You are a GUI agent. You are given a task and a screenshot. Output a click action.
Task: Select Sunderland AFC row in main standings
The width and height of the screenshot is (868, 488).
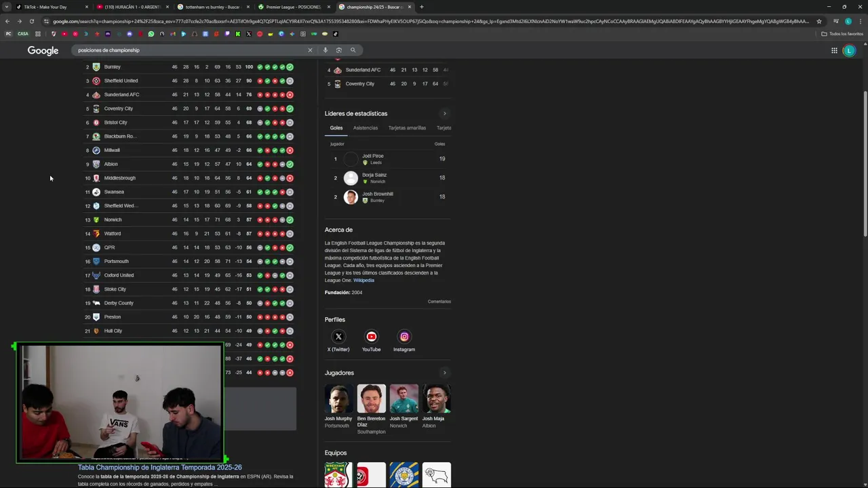pyautogui.click(x=189, y=95)
